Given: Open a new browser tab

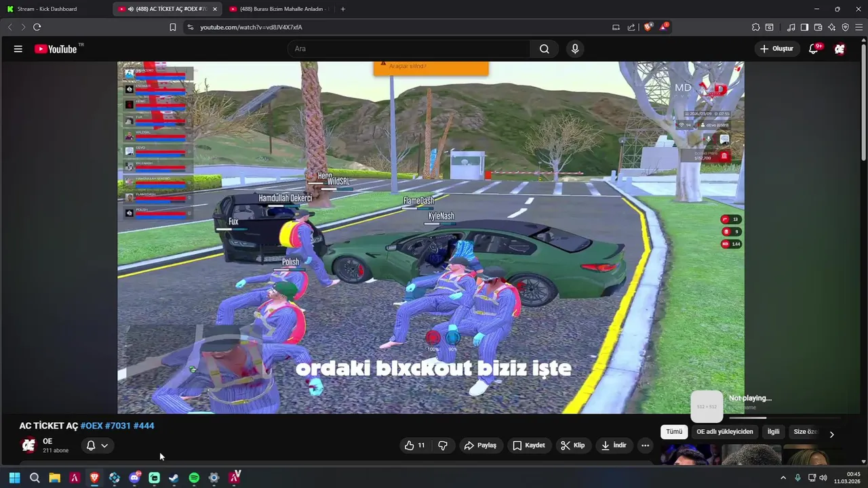Looking at the screenshot, I should [342, 9].
